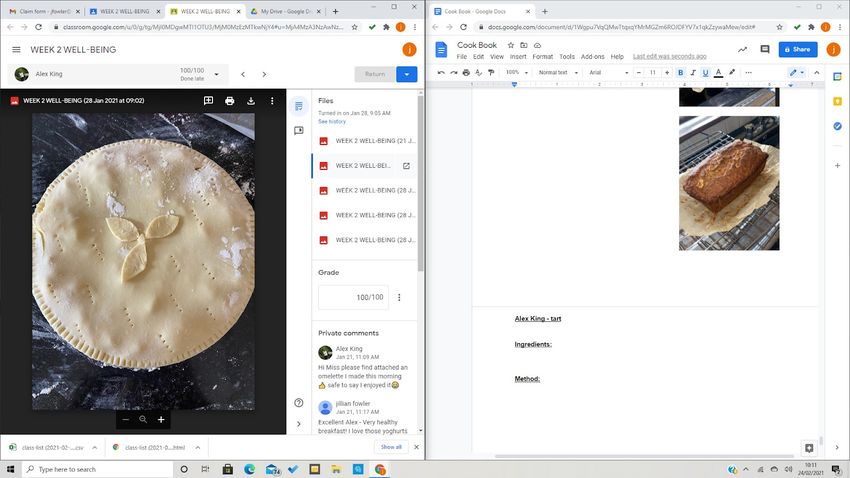
Task: Open comment history in Google Docs
Action: pyautogui.click(x=765, y=49)
